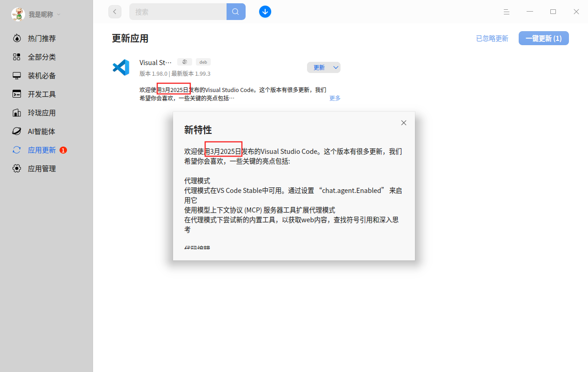Go back with the arrow button

click(x=115, y=12)
